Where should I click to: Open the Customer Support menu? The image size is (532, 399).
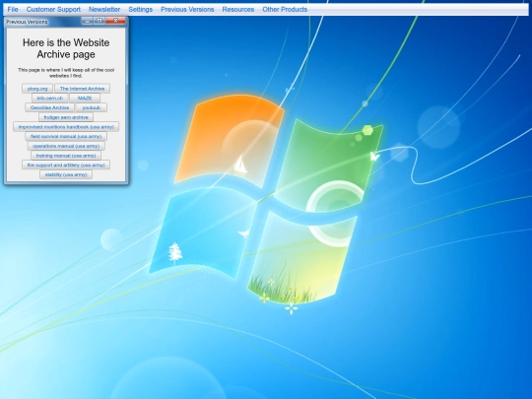(53, 10)
